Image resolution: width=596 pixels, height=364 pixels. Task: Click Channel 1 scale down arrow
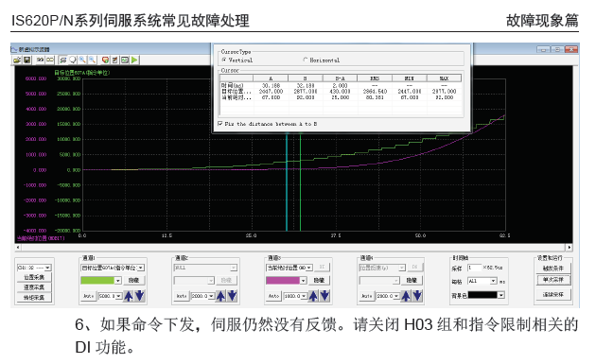pos(139,296)
